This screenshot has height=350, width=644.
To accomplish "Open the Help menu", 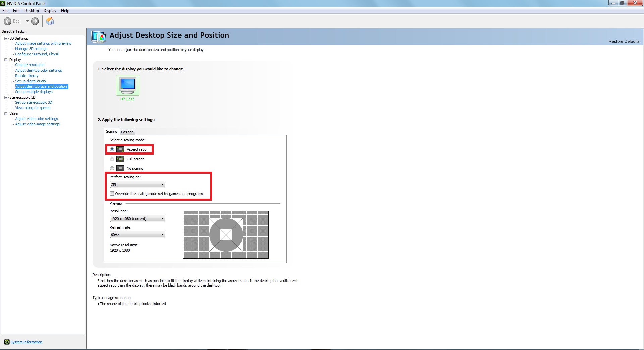I will pyautogui.click(x=65, y=11).
